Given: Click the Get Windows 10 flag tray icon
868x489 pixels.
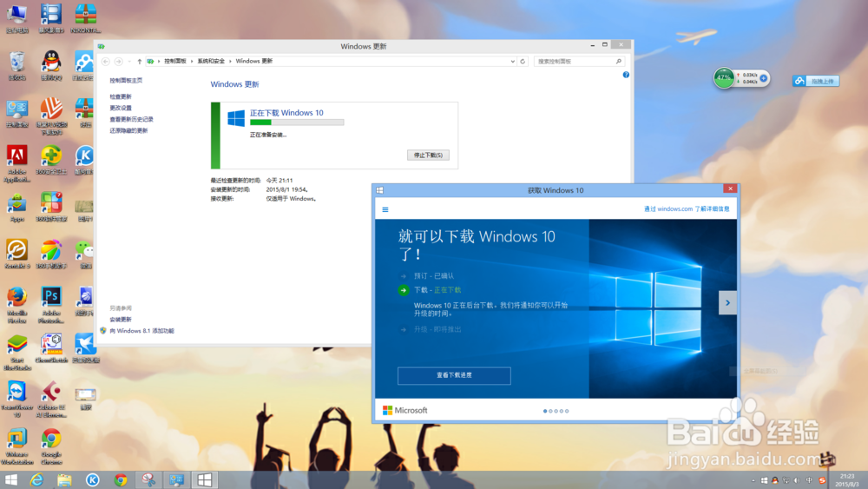Looking at the screenshot, I should click(x=765, y=480).
